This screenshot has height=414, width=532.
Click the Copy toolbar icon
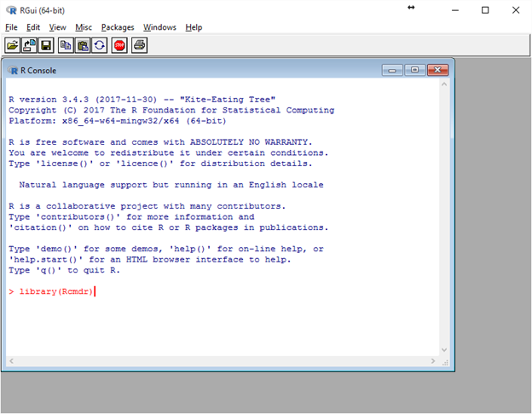(x=66, y=45)
